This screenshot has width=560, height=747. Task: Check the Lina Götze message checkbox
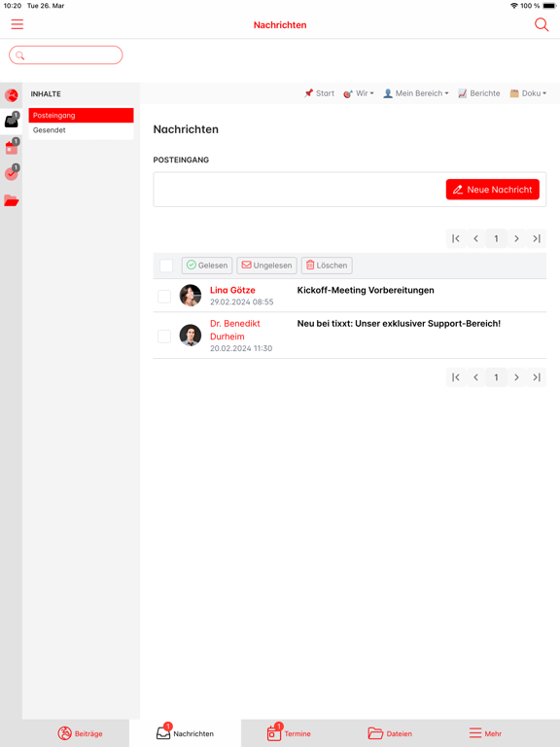(164, 297)
